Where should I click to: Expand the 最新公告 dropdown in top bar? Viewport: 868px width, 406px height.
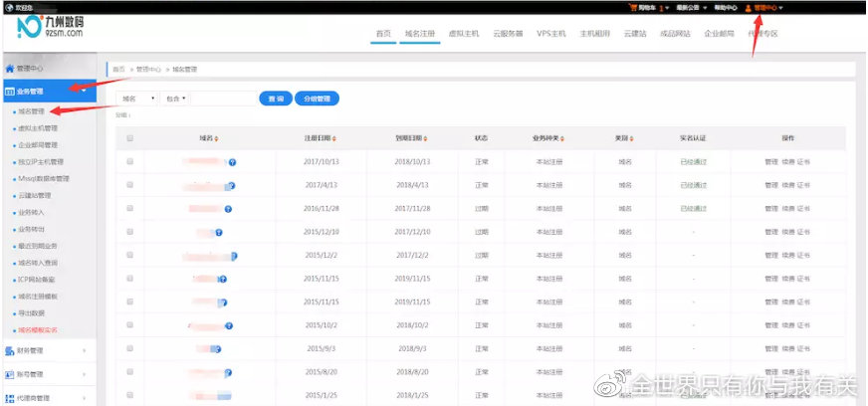[688, 7]
